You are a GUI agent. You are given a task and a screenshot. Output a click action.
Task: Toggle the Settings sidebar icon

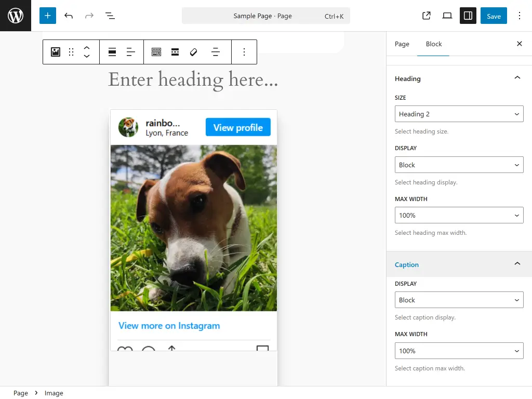click(468, 16)
